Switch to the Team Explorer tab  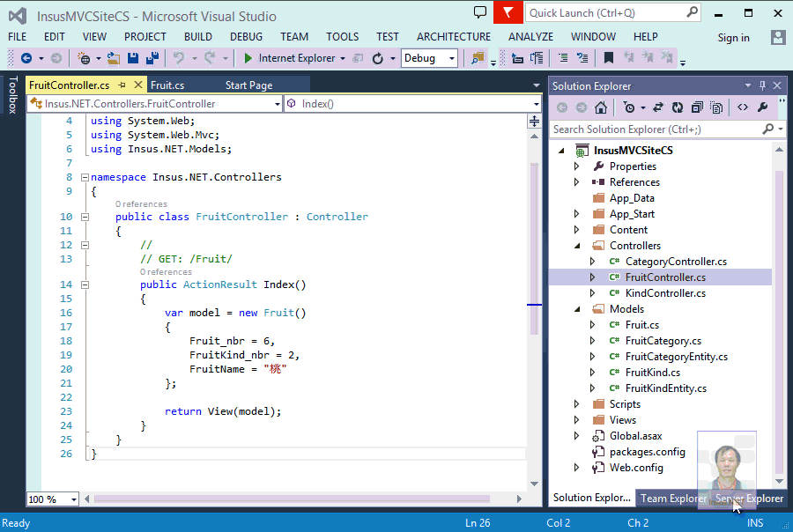(x=673, y=499)
